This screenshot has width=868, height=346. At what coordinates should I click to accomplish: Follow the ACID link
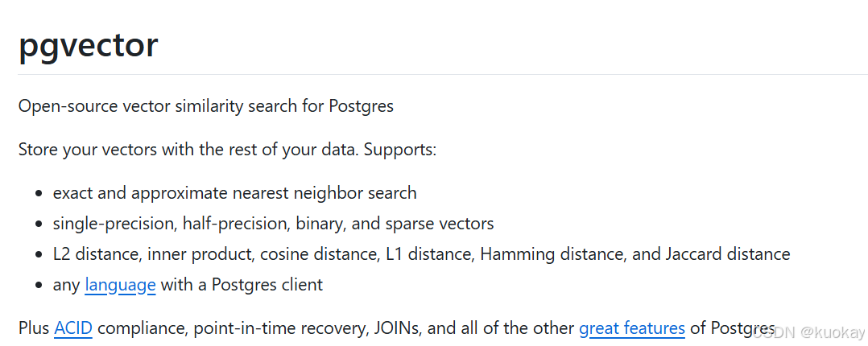73,328
